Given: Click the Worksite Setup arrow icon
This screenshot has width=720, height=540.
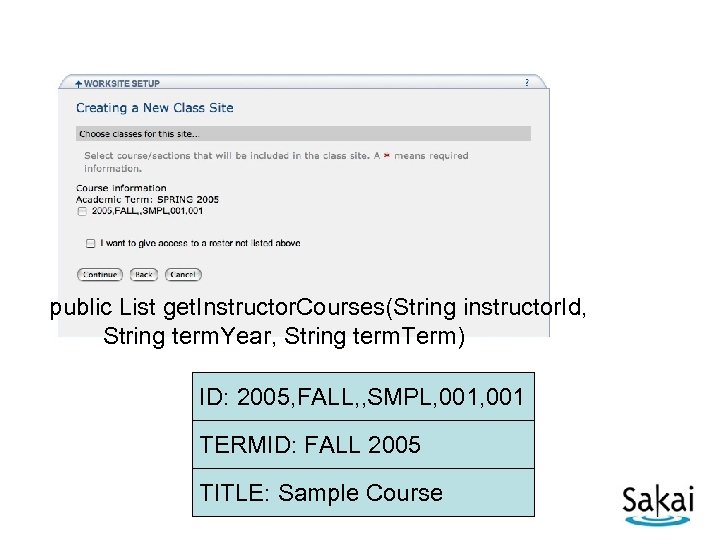Looking at the screenshot, I should click(x=78, y=83).
